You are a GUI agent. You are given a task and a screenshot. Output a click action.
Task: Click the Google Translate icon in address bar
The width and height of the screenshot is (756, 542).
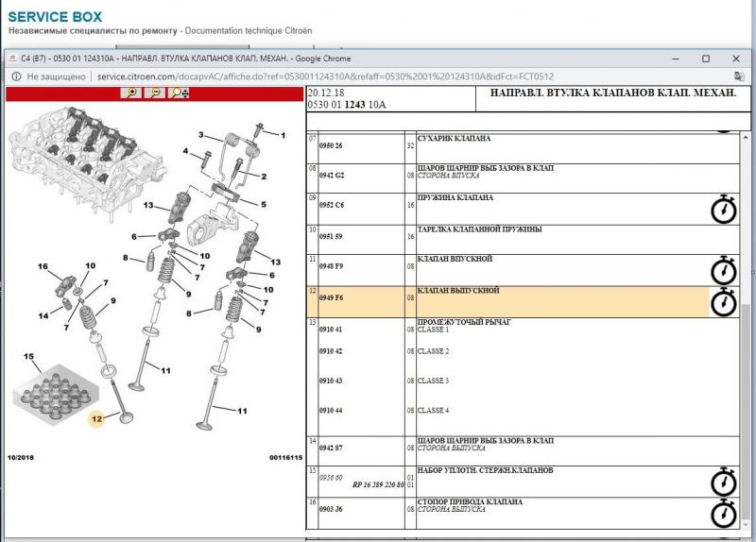coord(738,76)
